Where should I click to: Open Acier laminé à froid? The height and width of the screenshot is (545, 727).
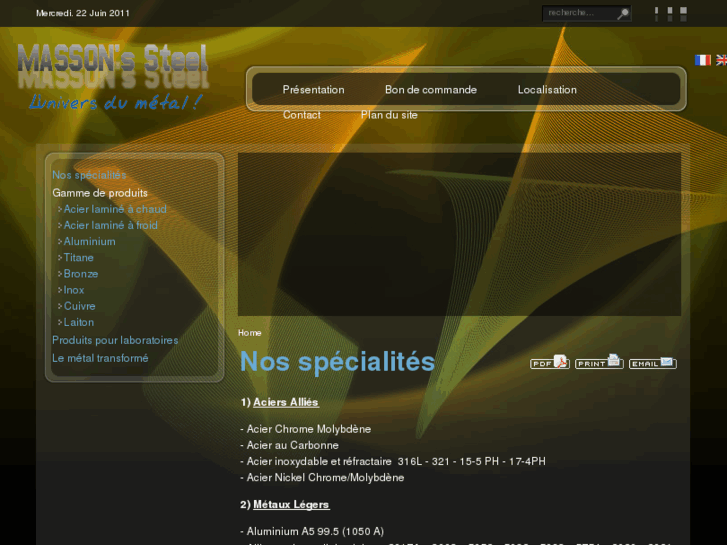[110, 225]
